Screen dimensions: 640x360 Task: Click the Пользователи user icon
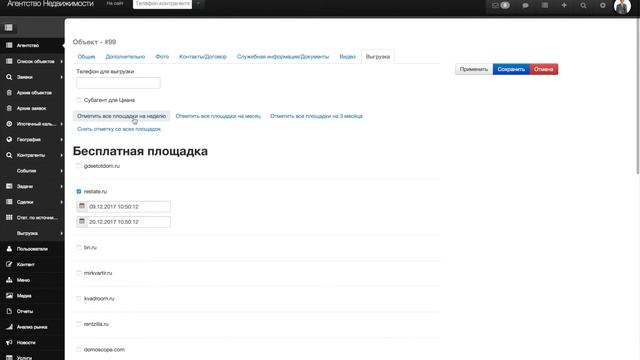tap(9, 249)
